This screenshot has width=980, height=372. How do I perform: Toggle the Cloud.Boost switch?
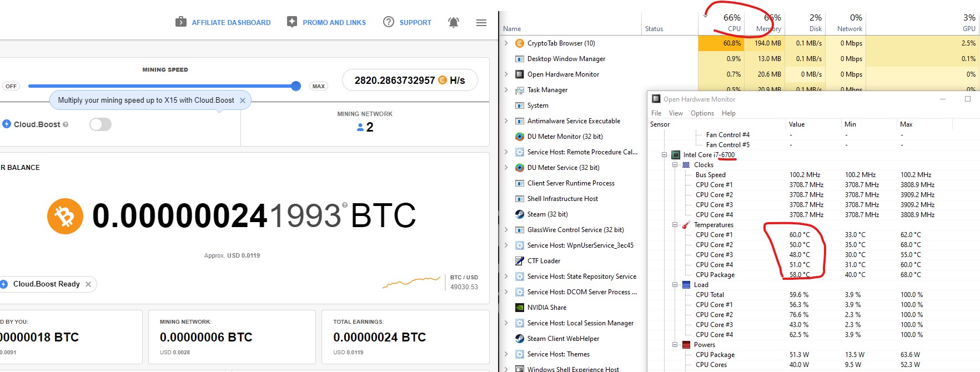click(x=100, y=124)
